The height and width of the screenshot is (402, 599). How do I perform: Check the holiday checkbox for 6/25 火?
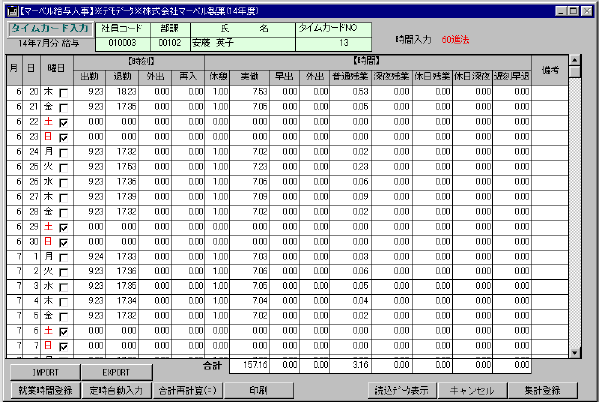click(63, 168)
